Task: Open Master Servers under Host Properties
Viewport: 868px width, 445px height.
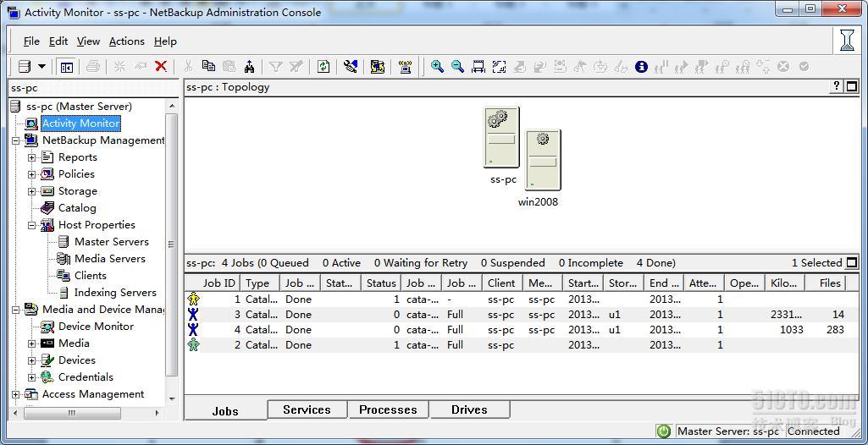Action: pyautogui.click(x=111, y=242)
